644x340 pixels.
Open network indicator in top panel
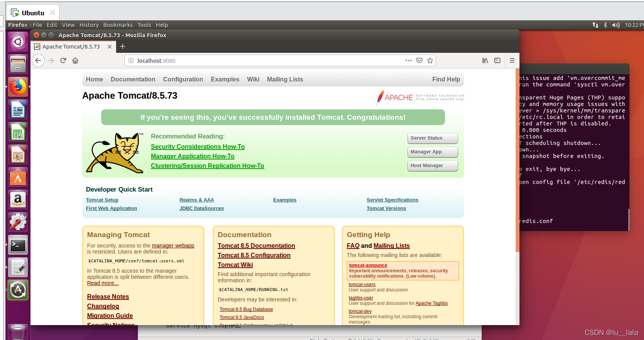595,25
